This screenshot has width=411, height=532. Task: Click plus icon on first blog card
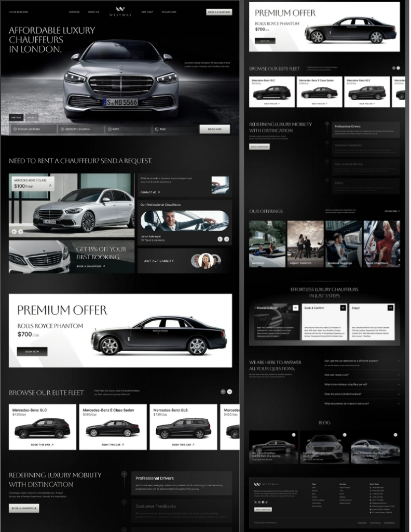pos(294,435)
